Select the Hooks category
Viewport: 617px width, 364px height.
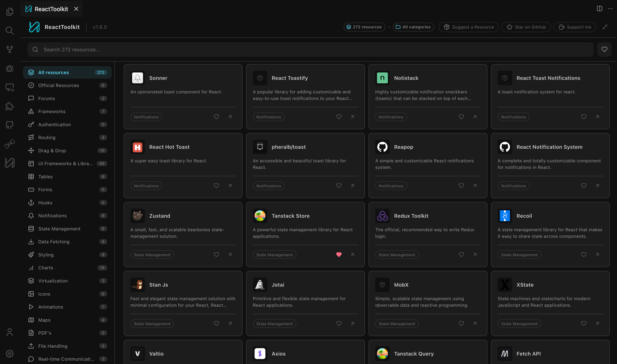click(67, 203)
